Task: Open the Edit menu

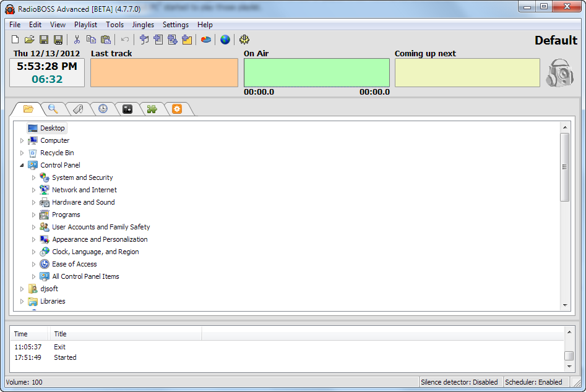Action: (x=35, y=25)
